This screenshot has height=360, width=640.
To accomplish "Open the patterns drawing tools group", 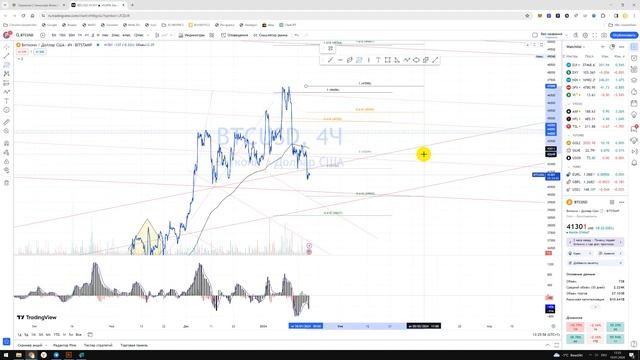I will pos(6,74).
